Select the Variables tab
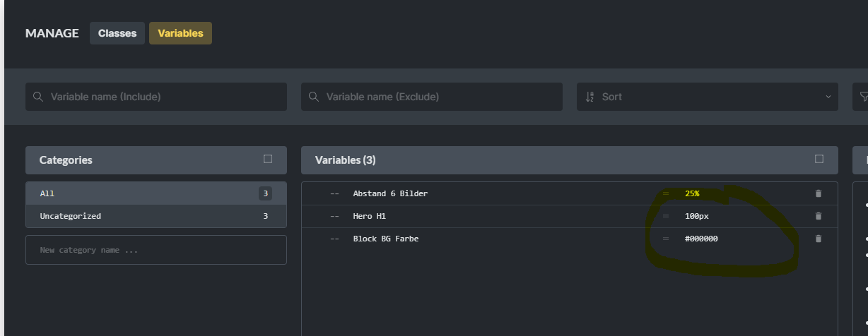 tap(180, 33)
